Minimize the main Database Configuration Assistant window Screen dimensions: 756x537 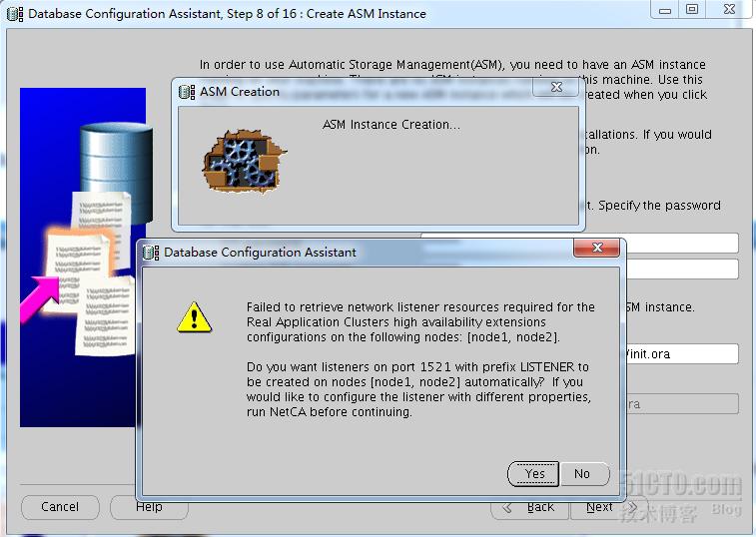click(665, 9)
